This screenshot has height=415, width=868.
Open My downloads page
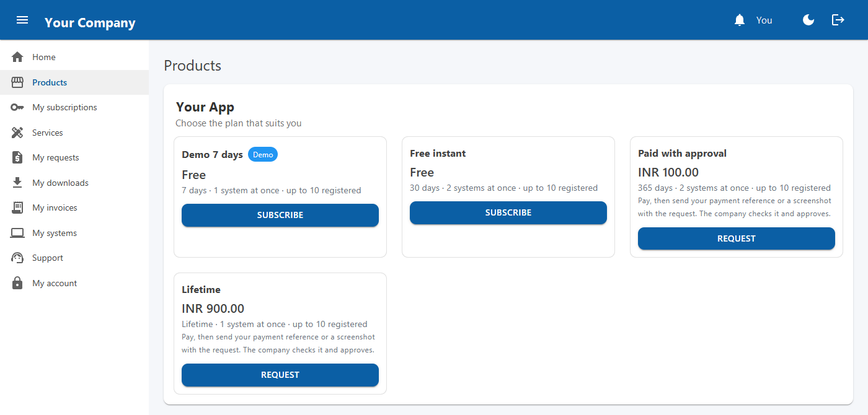(x=74, y=183)
